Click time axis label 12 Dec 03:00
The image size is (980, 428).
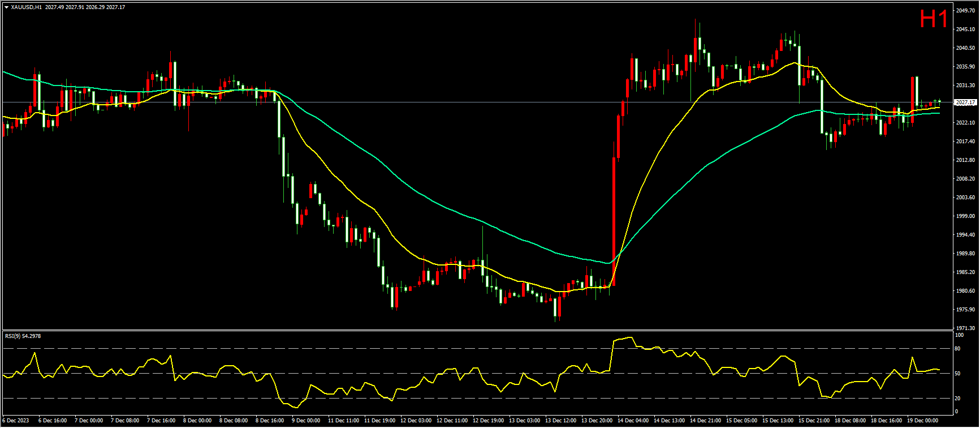coord(416,421)
